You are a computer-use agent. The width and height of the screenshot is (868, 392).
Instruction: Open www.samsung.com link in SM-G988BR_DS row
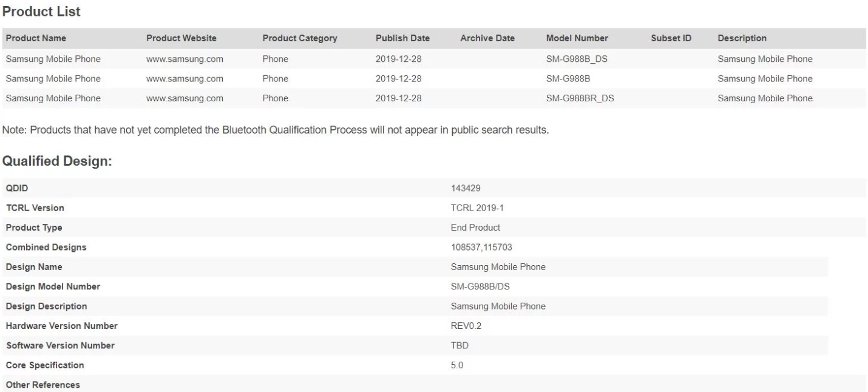185,98
